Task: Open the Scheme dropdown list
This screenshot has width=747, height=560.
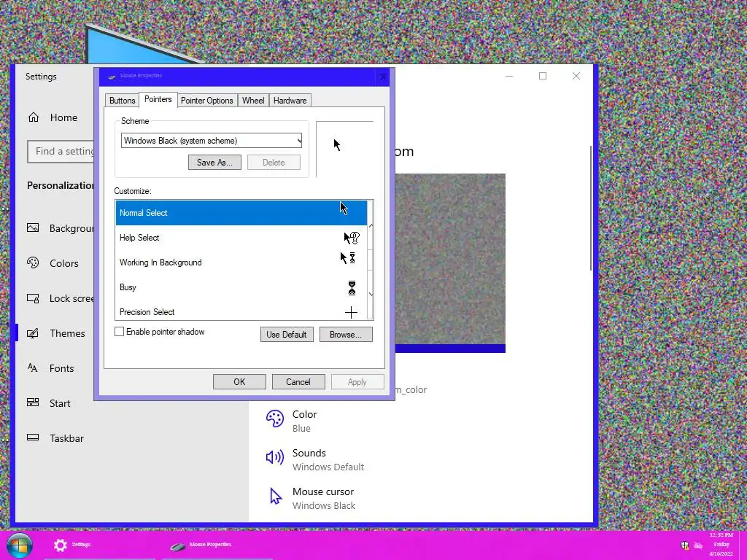Action: [x=211, y=141]
